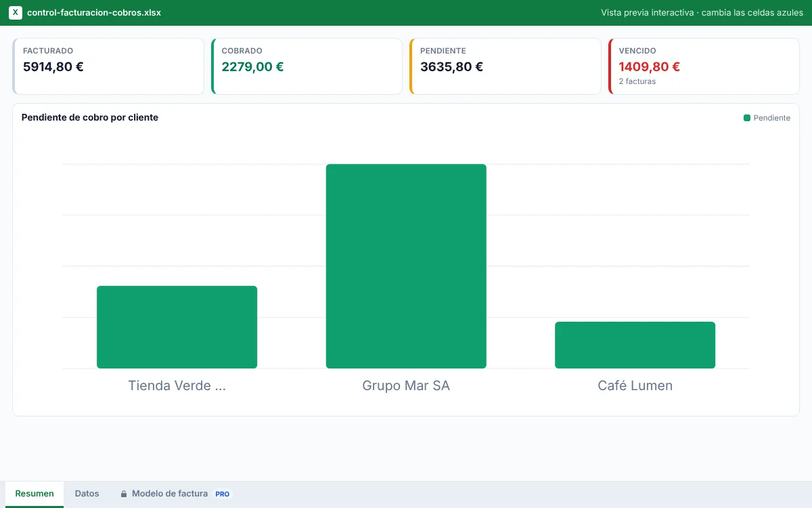Click the FACTURADO card heading
812x508 pixels.
(x=48, y=51)
